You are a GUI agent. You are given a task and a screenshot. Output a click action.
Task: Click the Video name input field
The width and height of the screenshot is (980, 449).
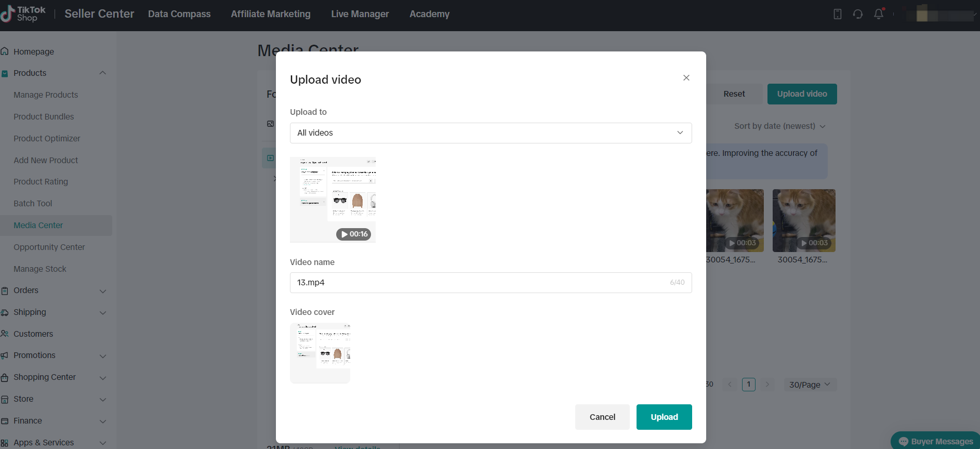[x=481, y=283]
